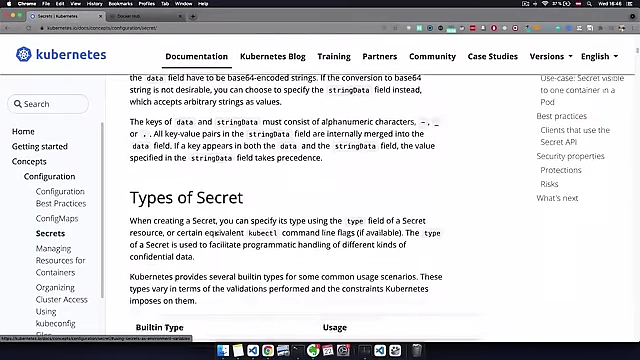The width and height of the screenshot is (640, 360).
Task: Open the Profiles menu
Action: point(147,4)
